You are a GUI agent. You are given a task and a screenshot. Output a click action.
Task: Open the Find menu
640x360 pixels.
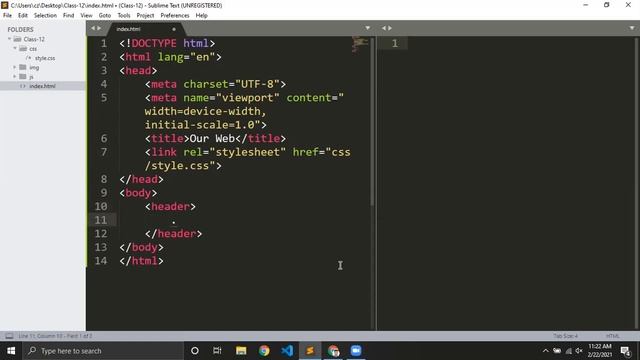pos(69,16)
